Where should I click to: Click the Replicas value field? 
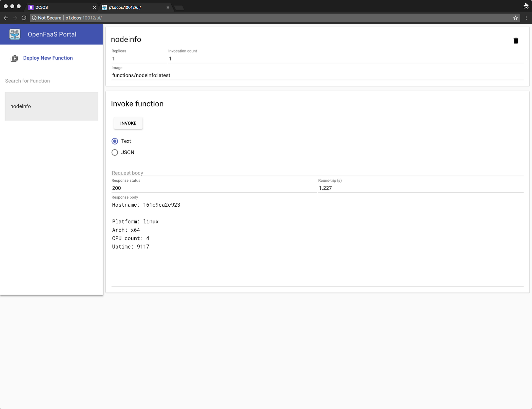click(x=139, y=59)
